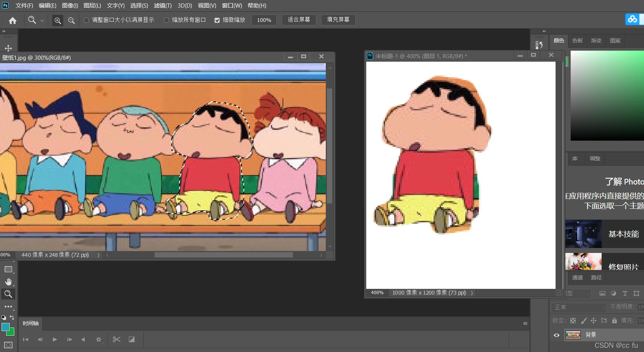Toggle Quick Mask mode
The width and height of the screenshot is (644, 352).
(x=8, y=345)
